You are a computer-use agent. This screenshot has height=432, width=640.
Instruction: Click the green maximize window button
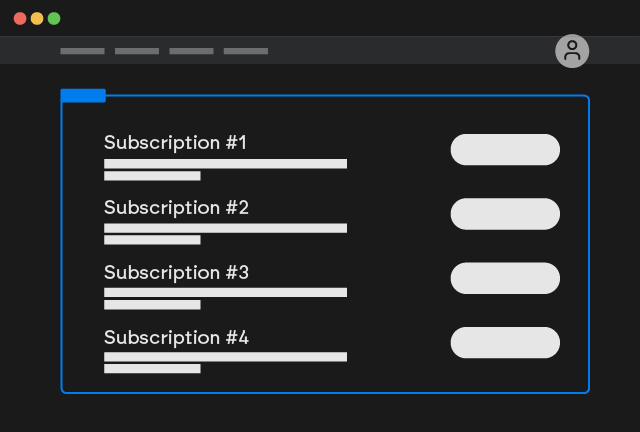54,18
